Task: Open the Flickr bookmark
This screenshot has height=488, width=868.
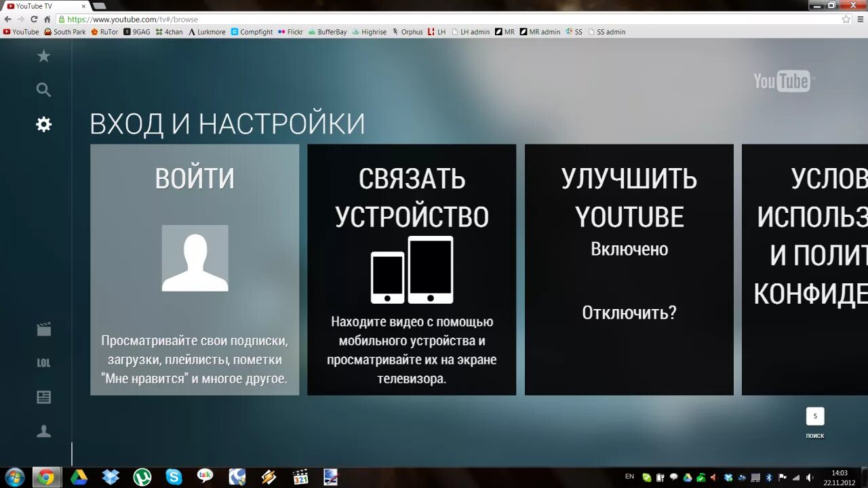Action: click(x=290, y=32)
